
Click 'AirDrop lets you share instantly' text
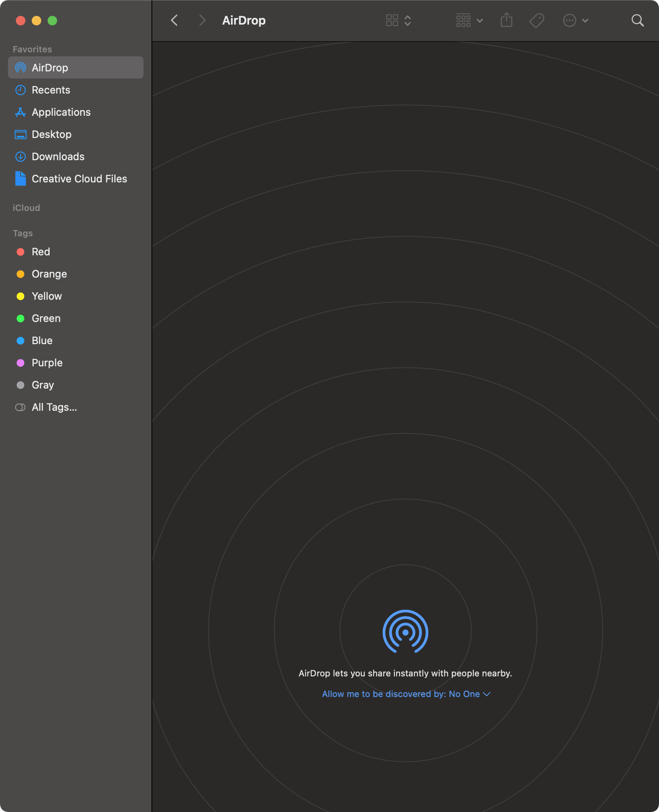click(405, 673)
